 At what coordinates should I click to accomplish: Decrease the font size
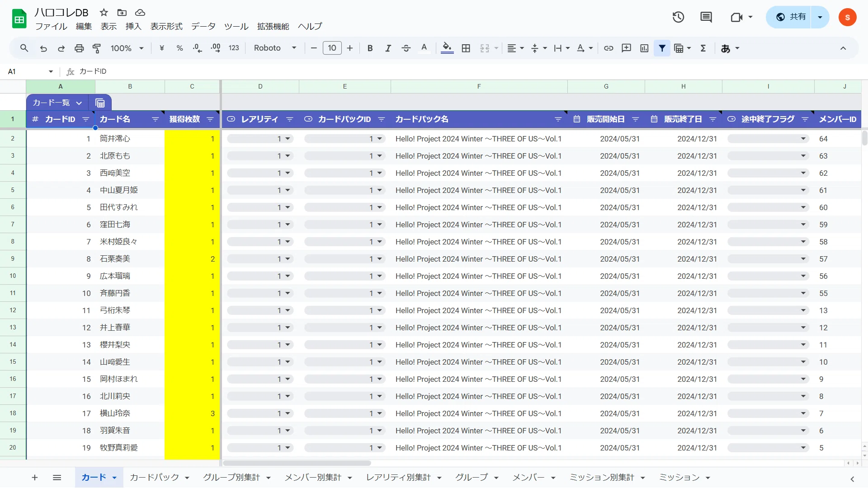(314, 48)
